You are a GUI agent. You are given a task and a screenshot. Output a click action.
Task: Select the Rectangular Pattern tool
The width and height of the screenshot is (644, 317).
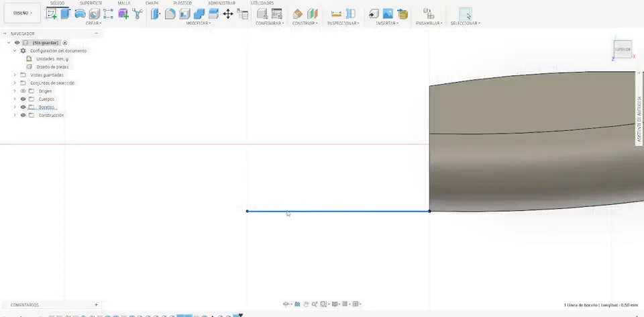tap(109, 14)
